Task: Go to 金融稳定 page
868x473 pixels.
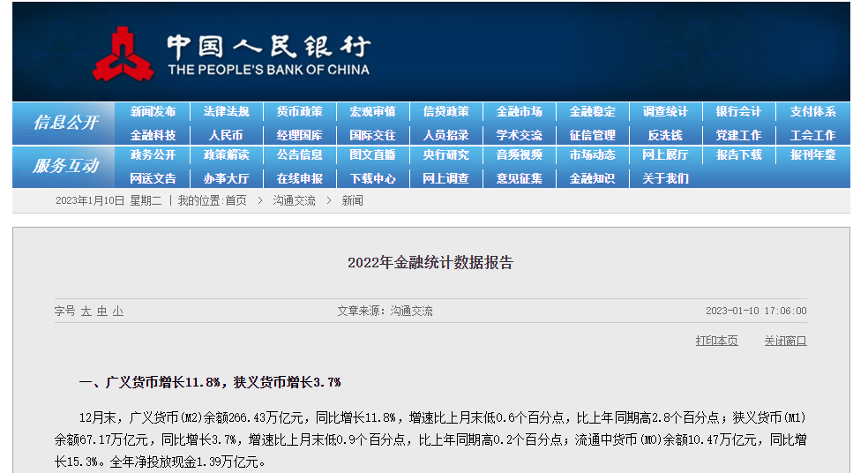Action: [x=592, y=111]
